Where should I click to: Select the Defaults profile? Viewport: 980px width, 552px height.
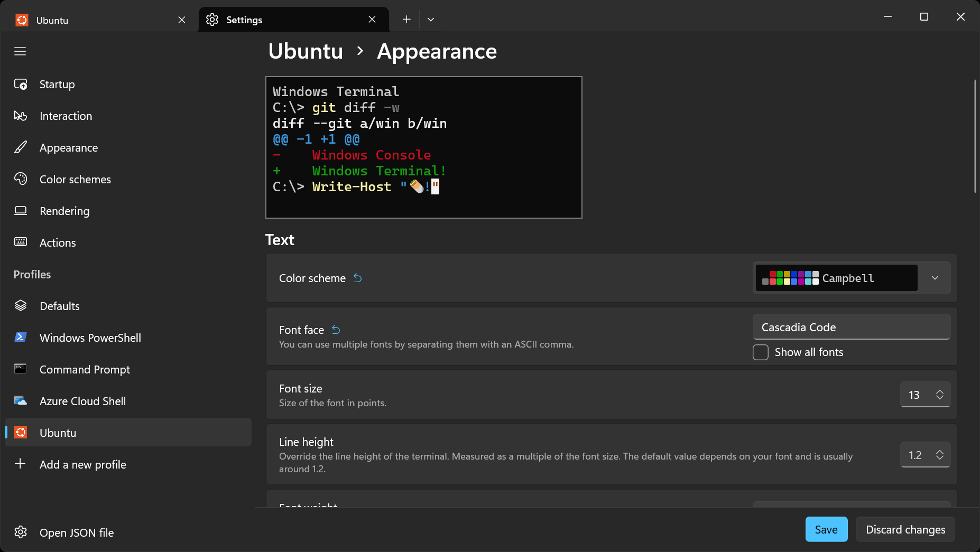pyautogui.click(x=59, y=306)
